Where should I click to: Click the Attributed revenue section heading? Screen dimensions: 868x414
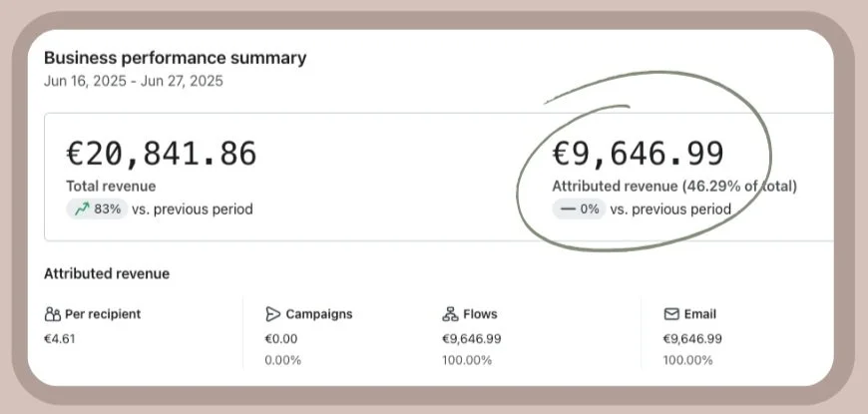[107, 273]
